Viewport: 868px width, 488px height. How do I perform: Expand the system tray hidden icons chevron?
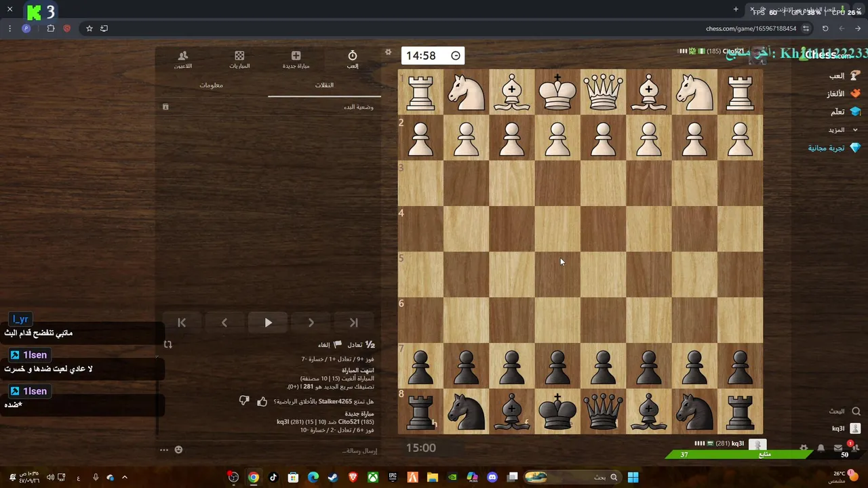tap(124, 477)
